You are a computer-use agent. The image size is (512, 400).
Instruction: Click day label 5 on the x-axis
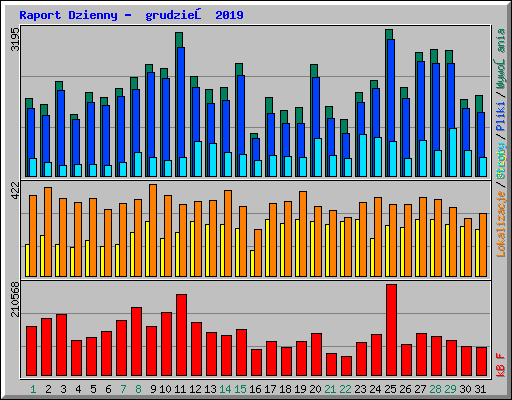(x=93, y=389)
